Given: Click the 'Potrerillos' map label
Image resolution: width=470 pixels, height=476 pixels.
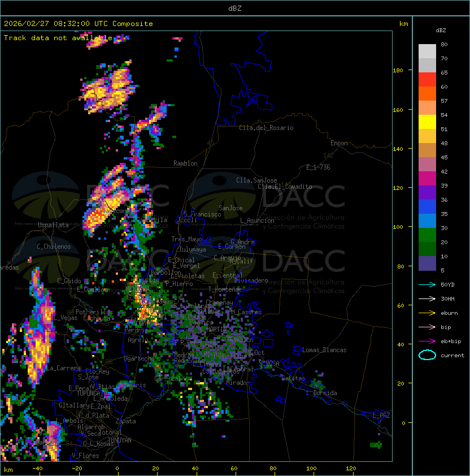Looking at the screenshot, I should [94, 311].
